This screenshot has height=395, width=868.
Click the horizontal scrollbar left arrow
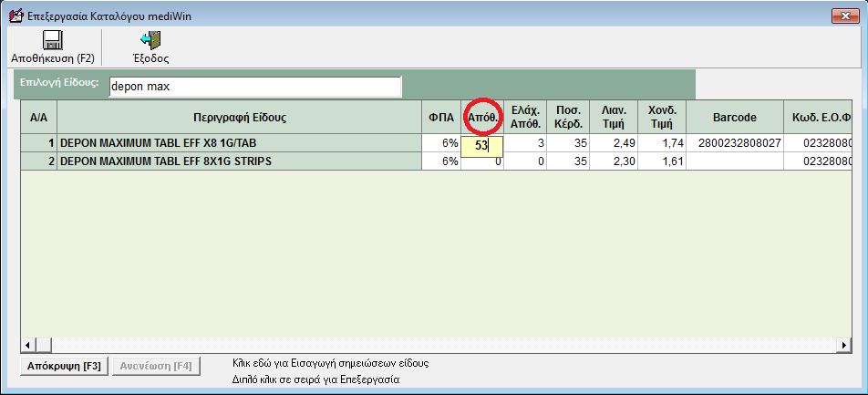tap(27, 345)
